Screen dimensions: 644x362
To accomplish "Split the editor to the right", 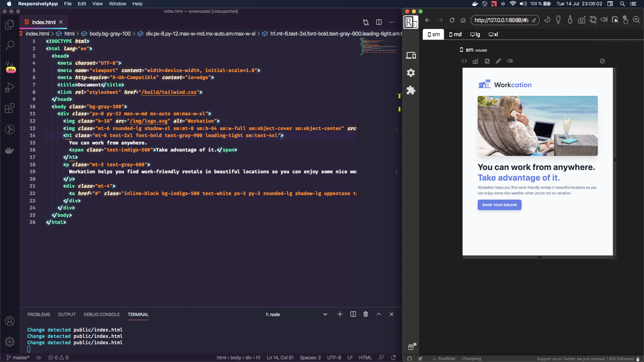I will click(x=379, y=22).
